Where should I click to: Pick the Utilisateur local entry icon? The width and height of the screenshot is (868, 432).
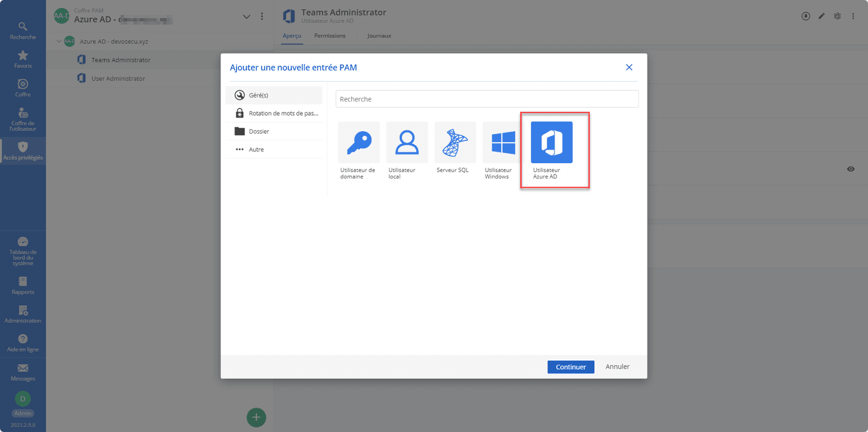pos(407,143)
